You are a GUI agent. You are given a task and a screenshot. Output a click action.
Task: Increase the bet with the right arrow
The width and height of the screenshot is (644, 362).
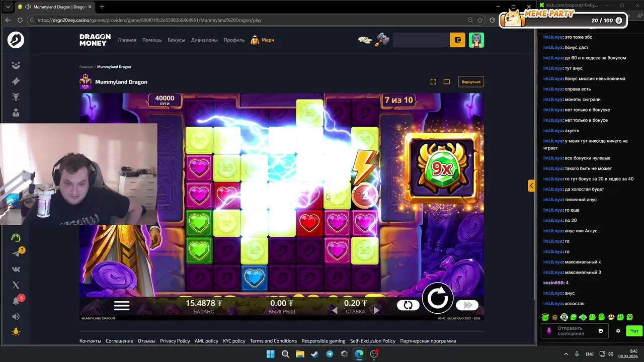[x=376, y=311]
